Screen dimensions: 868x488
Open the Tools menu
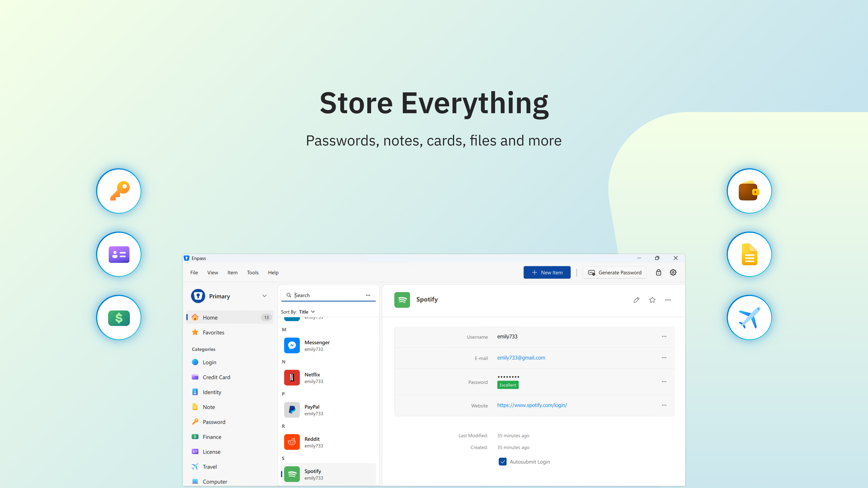(253, 272)
